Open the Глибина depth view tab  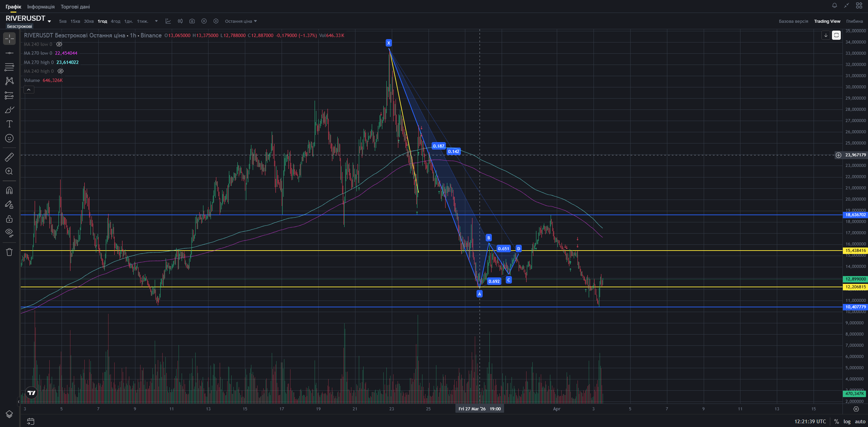click(x=854, y=21)
